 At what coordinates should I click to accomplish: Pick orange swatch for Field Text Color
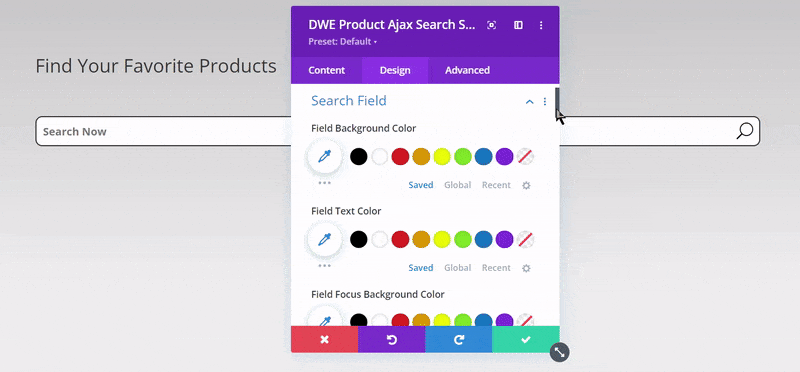[421, 239]
